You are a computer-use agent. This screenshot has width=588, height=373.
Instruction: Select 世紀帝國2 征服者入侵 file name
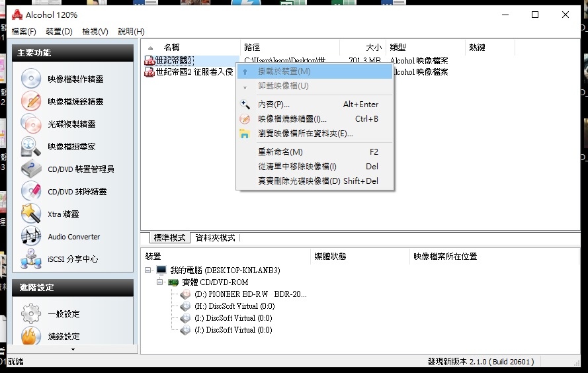click(x=194, y=72)
